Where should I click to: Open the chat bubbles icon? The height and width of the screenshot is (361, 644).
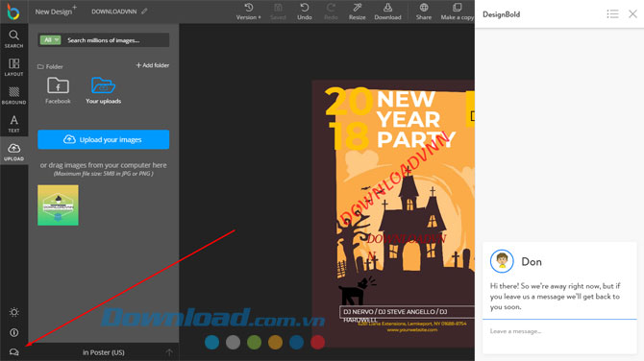tap(14, 352)
